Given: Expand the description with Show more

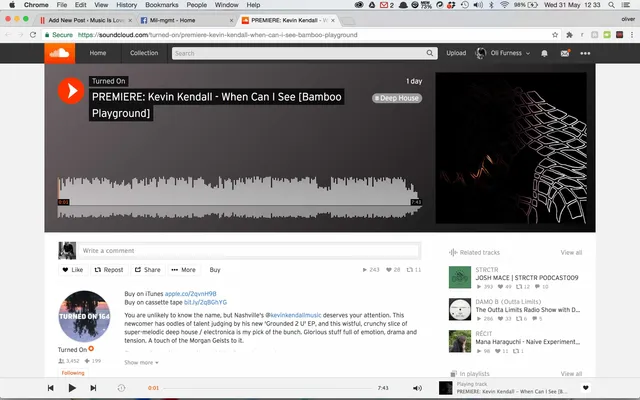Looking at the screenshot, I should (x=141, y=362).
